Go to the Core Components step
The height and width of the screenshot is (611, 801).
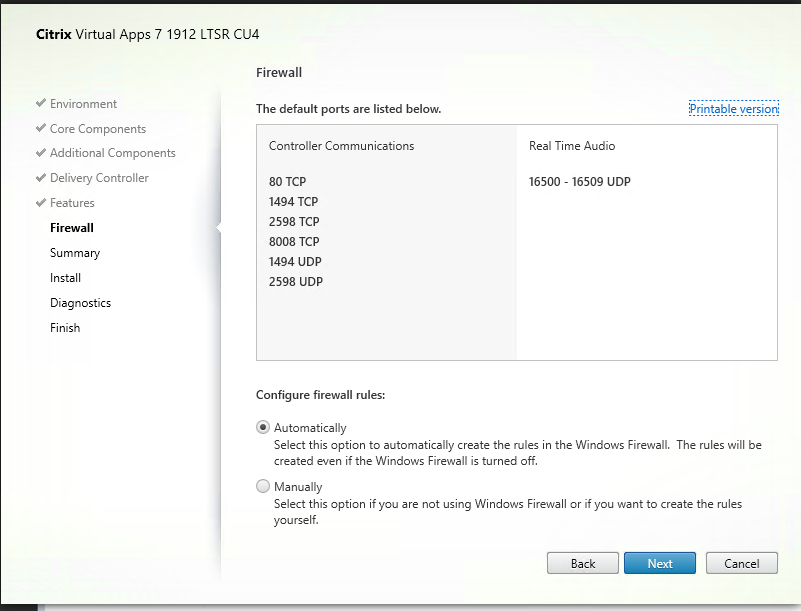coord(98,129)
